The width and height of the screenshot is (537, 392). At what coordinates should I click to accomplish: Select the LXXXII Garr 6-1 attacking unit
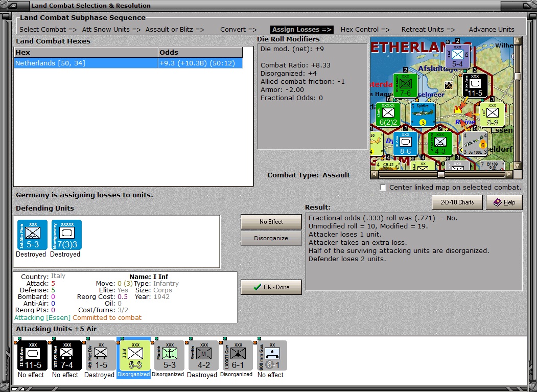click(238, 355)
